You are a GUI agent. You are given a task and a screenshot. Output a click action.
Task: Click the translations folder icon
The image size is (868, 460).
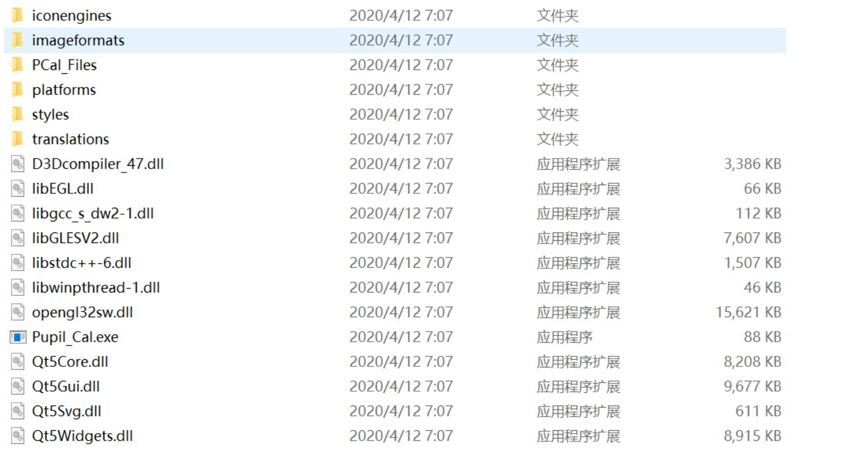[18, 139]
